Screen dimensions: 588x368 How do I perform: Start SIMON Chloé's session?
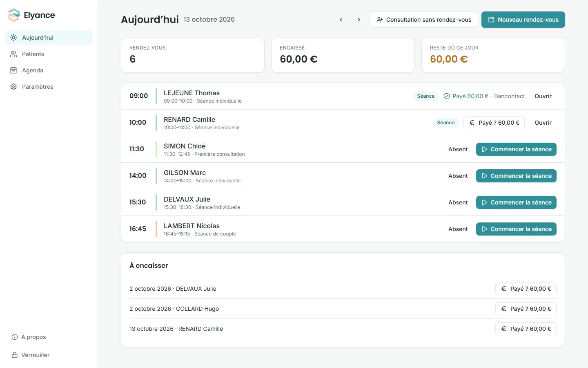pos(516,149)
